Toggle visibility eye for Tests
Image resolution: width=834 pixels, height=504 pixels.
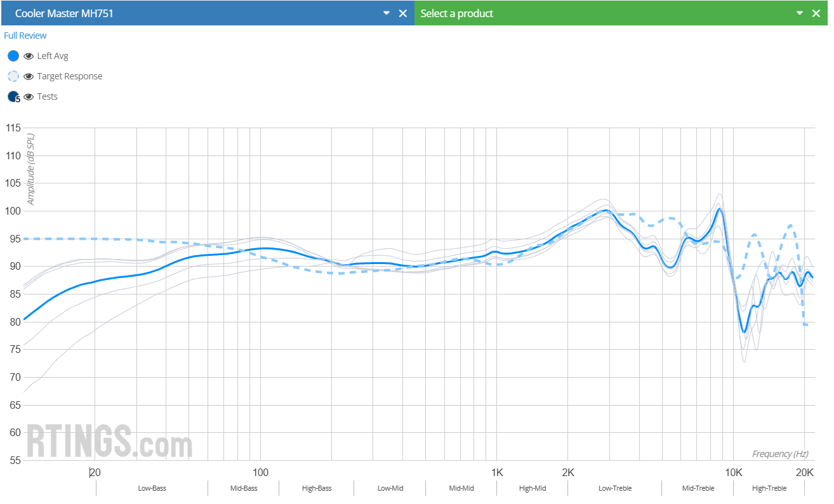[x=28, y=96]
